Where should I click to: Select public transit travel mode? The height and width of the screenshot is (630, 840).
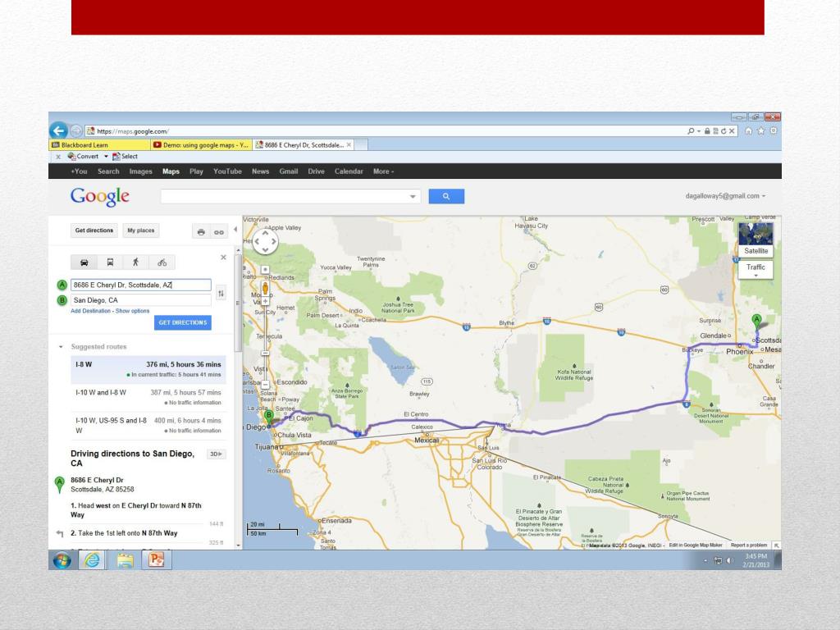click(x=111, y=262)
